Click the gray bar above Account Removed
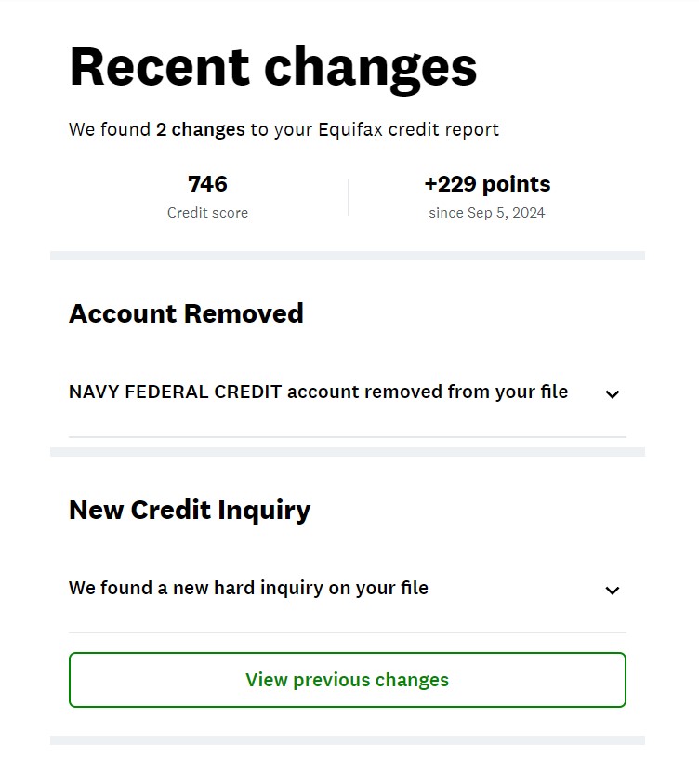This screenshot has height=784, width=699. [x=347, y=255]
